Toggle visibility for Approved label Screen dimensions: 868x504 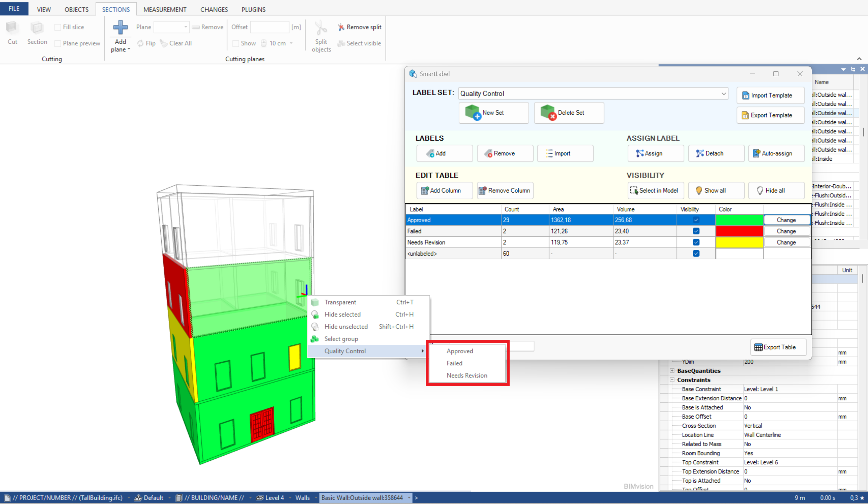pyautogui.click(x=696, y=220)
